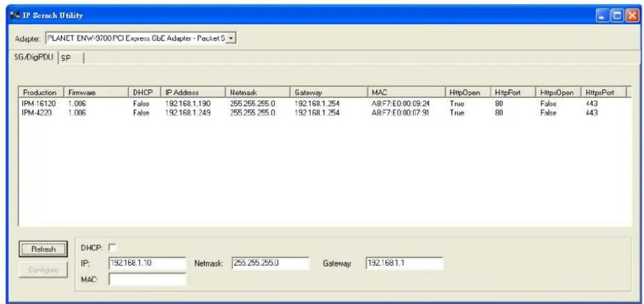Click the HttpOpen column header

(468, 92)
